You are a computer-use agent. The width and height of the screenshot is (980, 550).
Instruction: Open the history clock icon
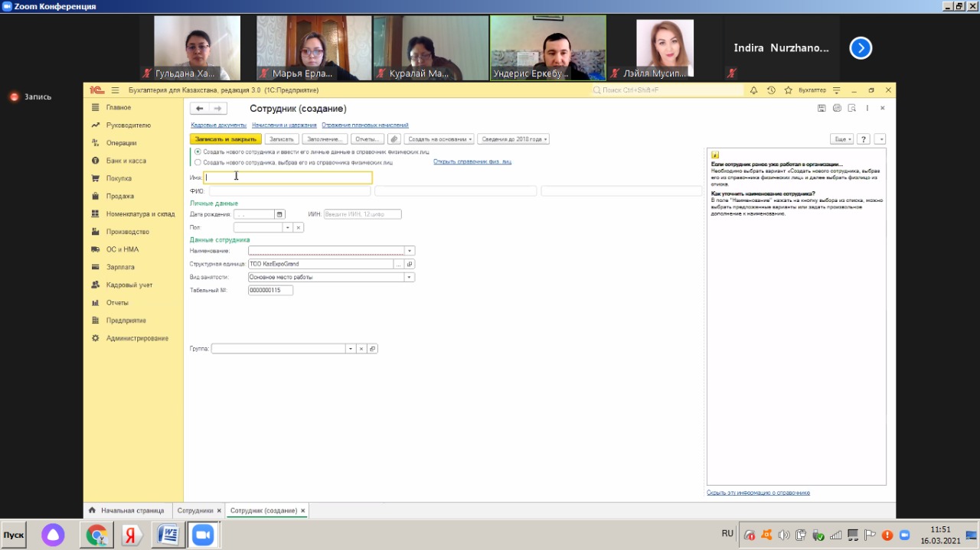(x=771, y=90)
